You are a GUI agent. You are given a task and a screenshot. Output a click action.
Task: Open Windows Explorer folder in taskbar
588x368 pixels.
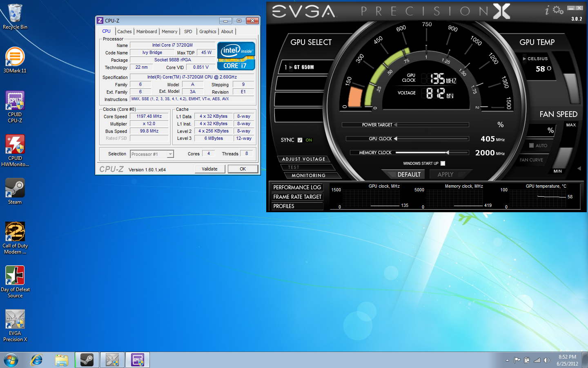coord(62,360)
